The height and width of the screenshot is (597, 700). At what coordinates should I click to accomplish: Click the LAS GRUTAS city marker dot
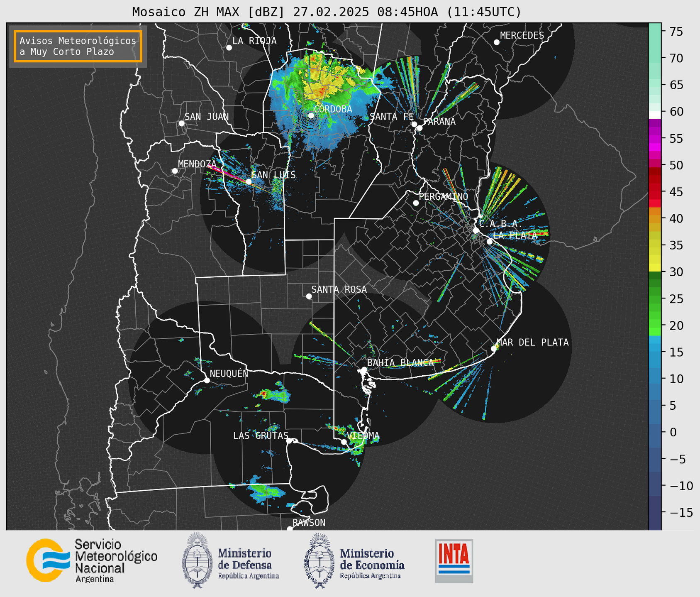click(x=289, y=440)
